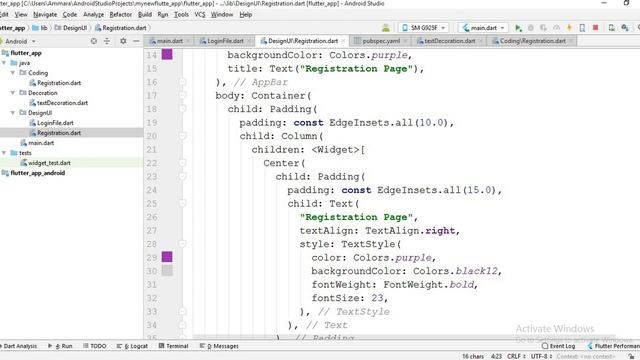
Task: Collapse the java folder in the tree
Action: click(x=4, y=63)
